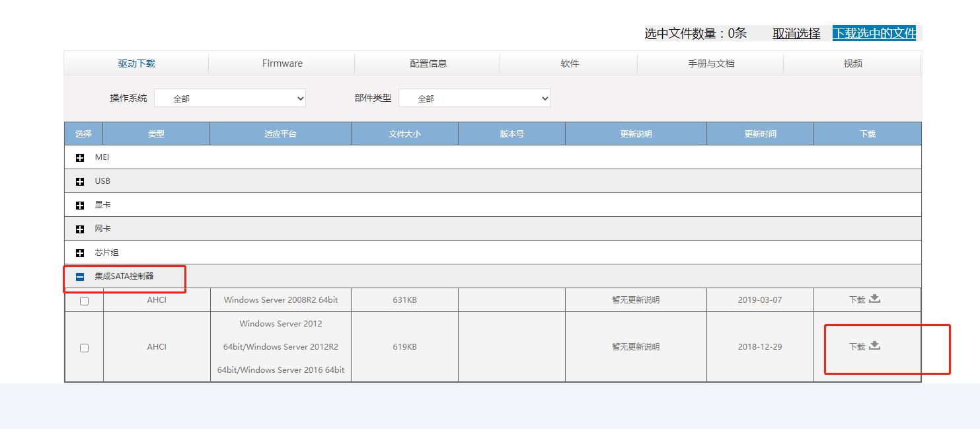Open the 部件类型 dropdown
The width and height of the screenshot is (980, 429).
pyautogui.click(x=474, y=98)
